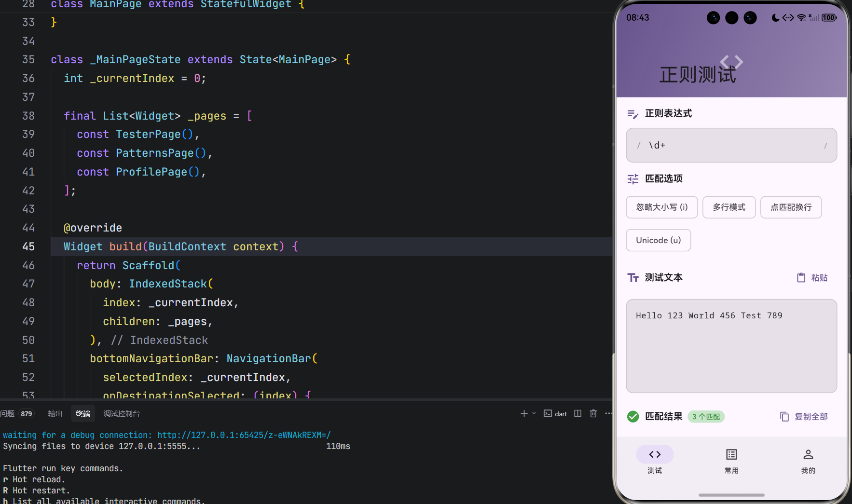Toggle 点匹配换行 option chip

(x=791, y=207)
